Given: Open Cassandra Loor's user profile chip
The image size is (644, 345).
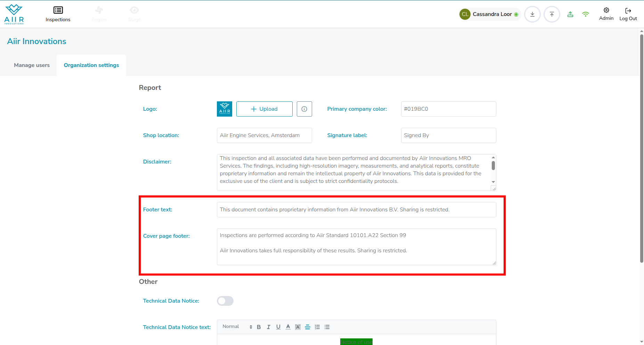Looking at the screenshot, I should (489, 14).
